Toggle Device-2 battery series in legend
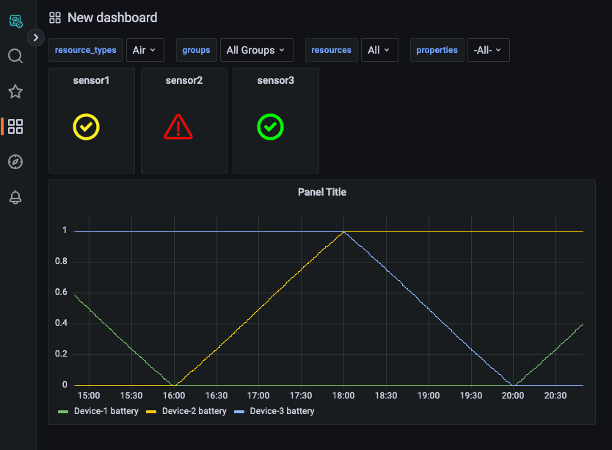Image resolution: width=612 pixels, height=450 pixels. coord(194,411)
